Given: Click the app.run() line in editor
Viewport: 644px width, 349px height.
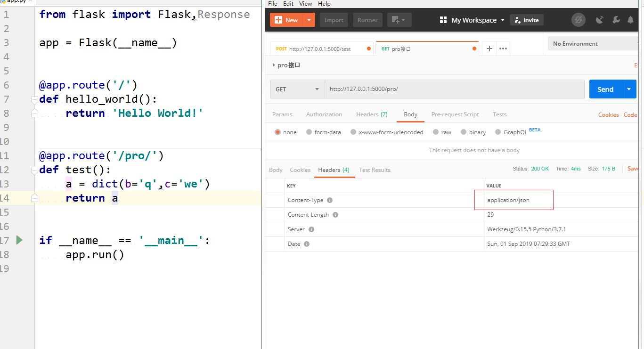Looking at the screenshot, I should [x=95, y=255].
